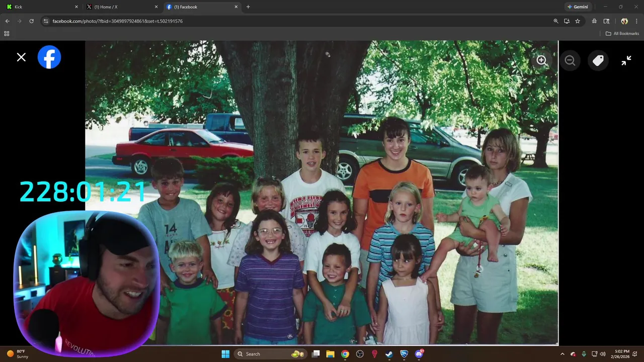Open Task View on the taskbar
This screenshot has width=644, height=362.
(x=316, y=354)
